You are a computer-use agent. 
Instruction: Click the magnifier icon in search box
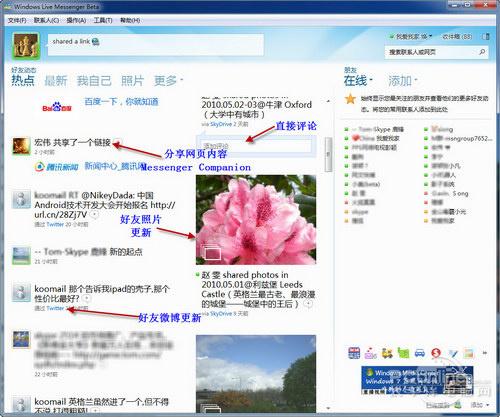pyautogui.click(x=482, y=52)
